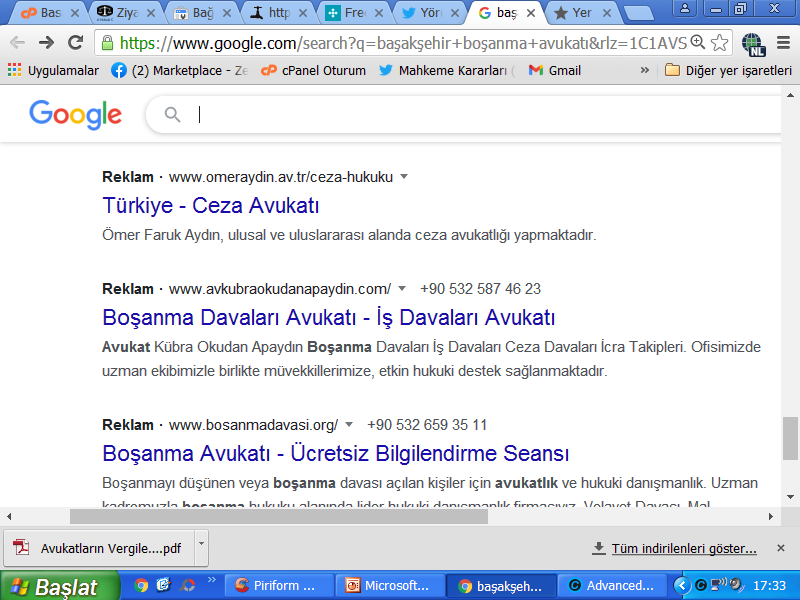Switch to Piriform taskbar window
800x600 pixels.
[279, 586]
